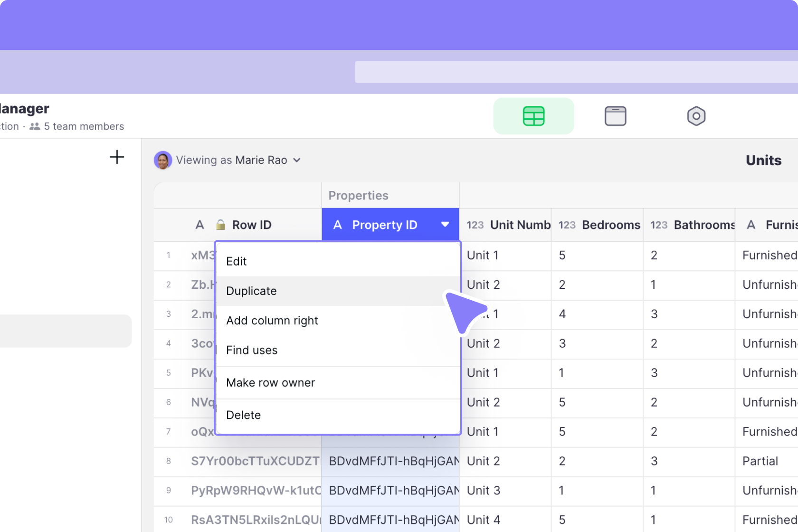Click the 123 type icon for Bedrooms
798x532 pixels.
point(567,225)
